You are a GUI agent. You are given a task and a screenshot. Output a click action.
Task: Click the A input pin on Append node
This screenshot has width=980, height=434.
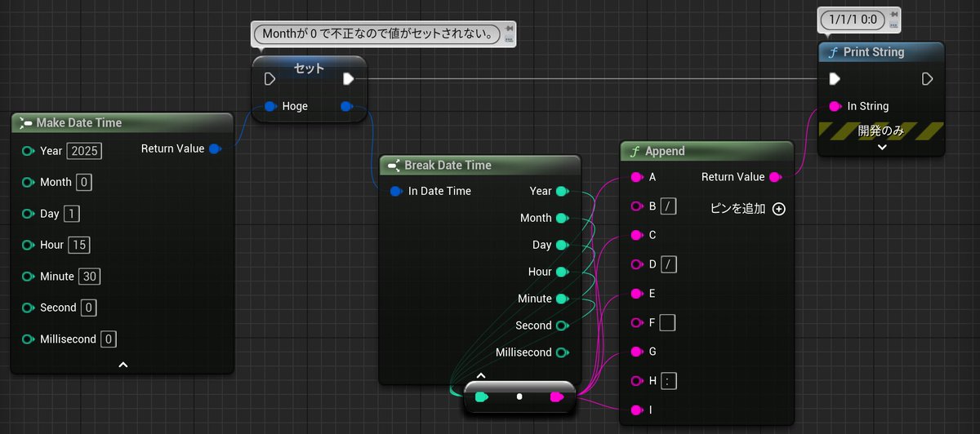tap(637, 177)
